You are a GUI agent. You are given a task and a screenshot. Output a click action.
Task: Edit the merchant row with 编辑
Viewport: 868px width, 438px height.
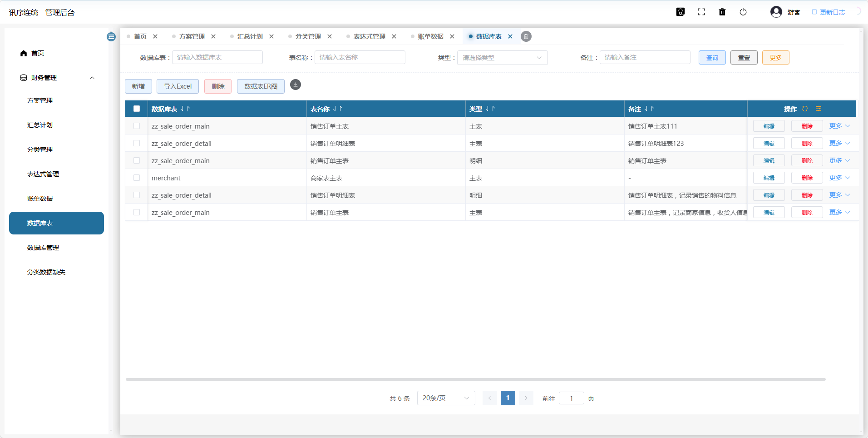(x=769, y=178)
